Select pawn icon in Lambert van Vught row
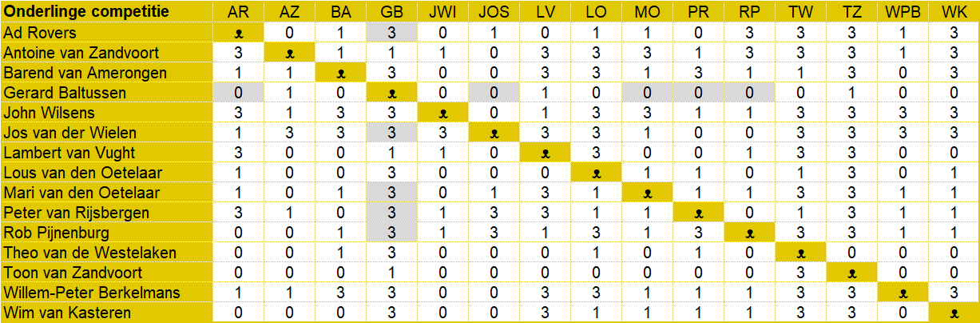The width and height of the screenshot is (980, 323). (546, 154)
